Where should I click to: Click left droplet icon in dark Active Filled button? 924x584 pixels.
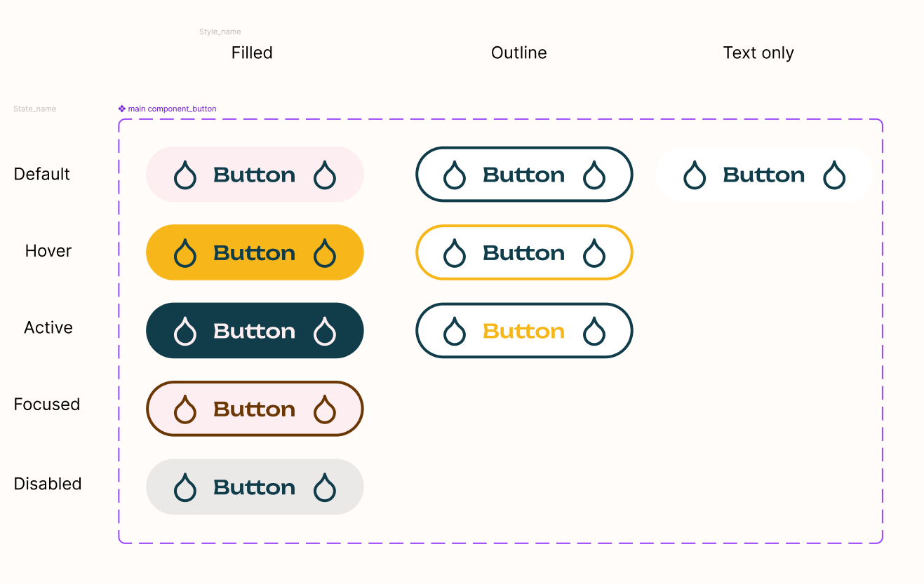coord(185,332)
